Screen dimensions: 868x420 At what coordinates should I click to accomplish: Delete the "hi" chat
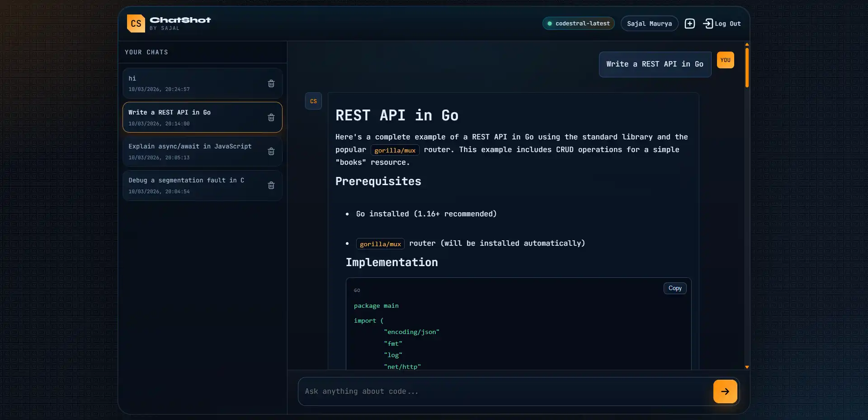click(x=271, y=83)
